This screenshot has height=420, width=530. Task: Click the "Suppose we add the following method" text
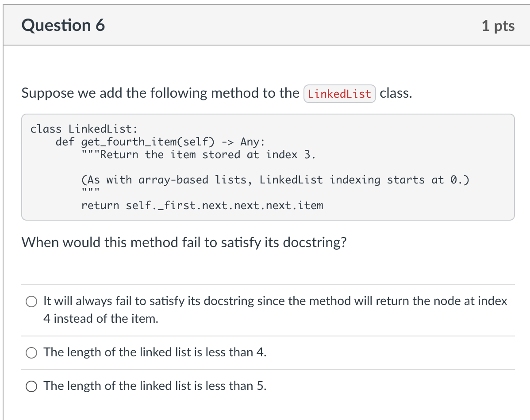click(x=160, y=93)
